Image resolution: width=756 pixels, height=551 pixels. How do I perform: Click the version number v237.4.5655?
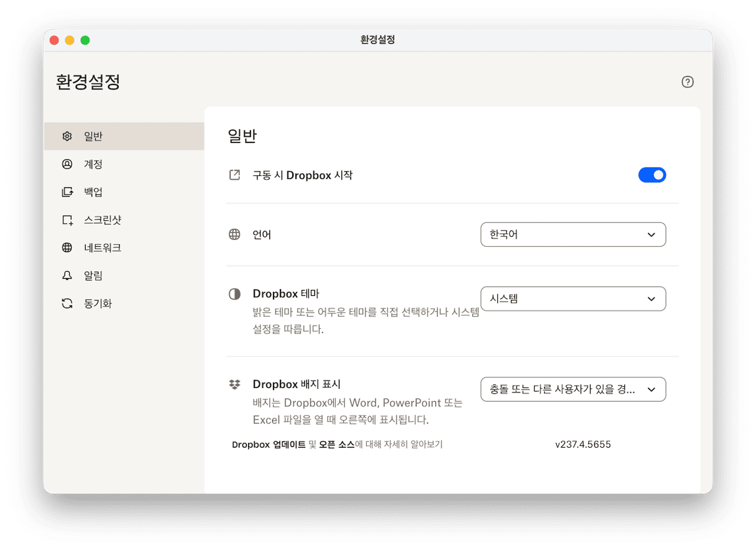point(583,445)
